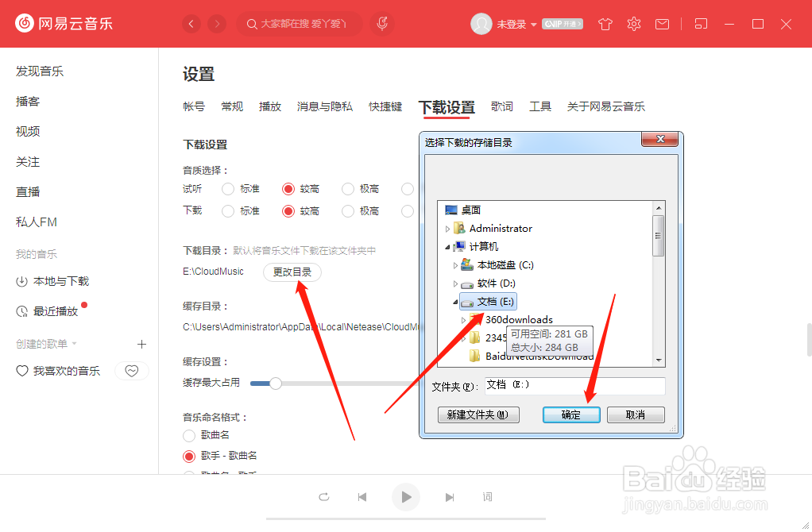
Task: Play the current track
Action: (x=405, y=497)
